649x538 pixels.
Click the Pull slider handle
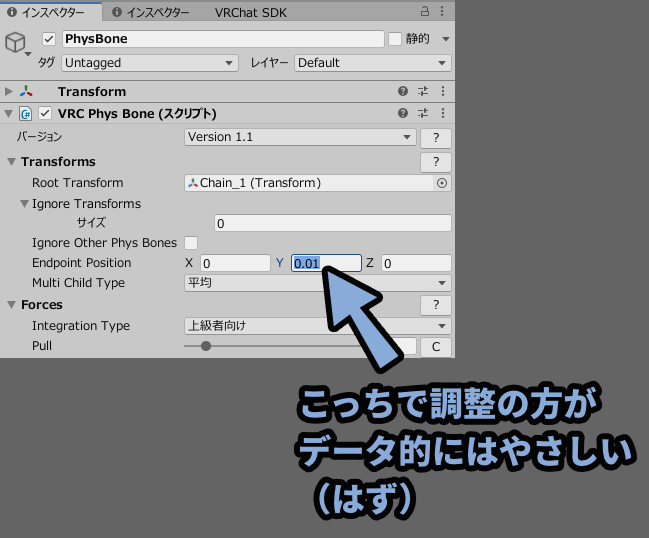click(206, 346)
